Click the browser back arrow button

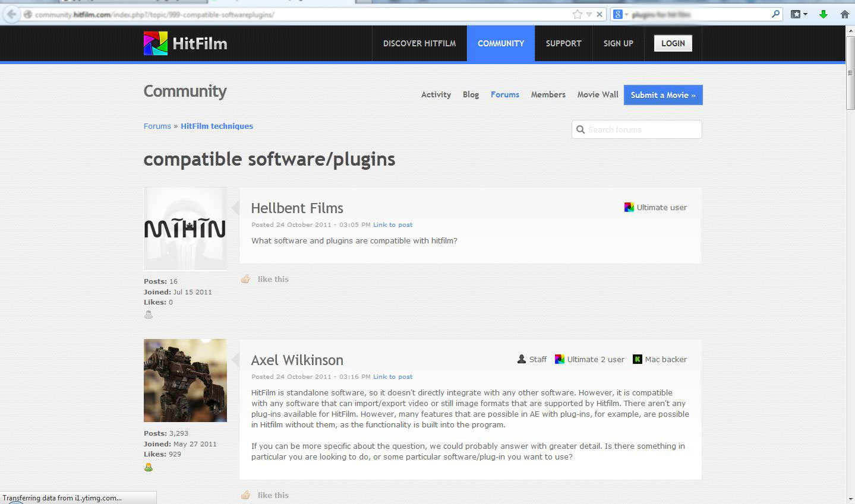(11, 14)
